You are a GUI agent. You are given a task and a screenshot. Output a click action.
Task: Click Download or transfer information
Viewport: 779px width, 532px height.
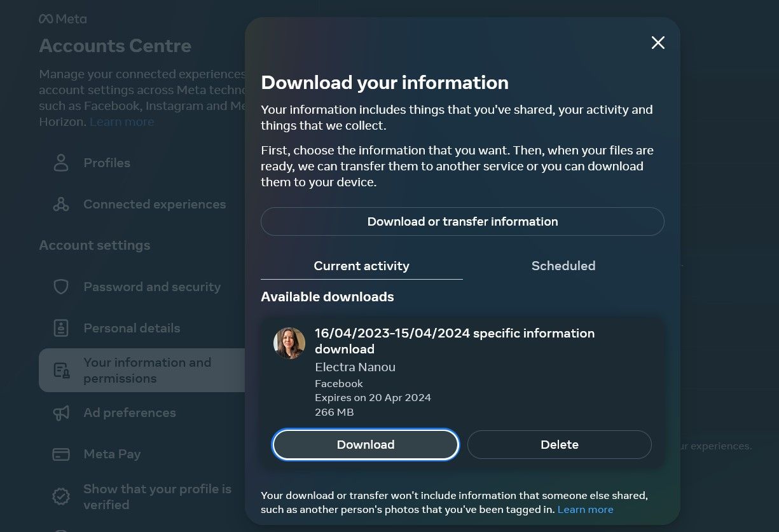tap(462, 221)
